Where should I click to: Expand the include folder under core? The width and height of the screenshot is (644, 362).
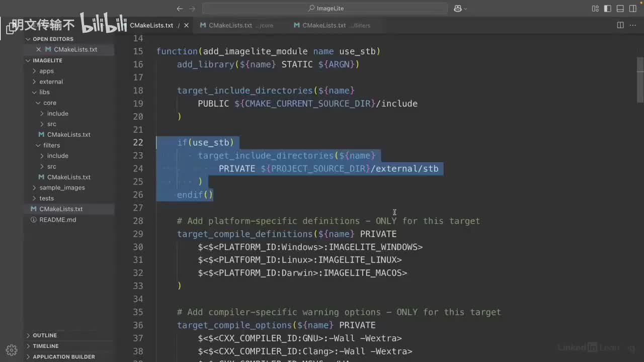[57, 113]
